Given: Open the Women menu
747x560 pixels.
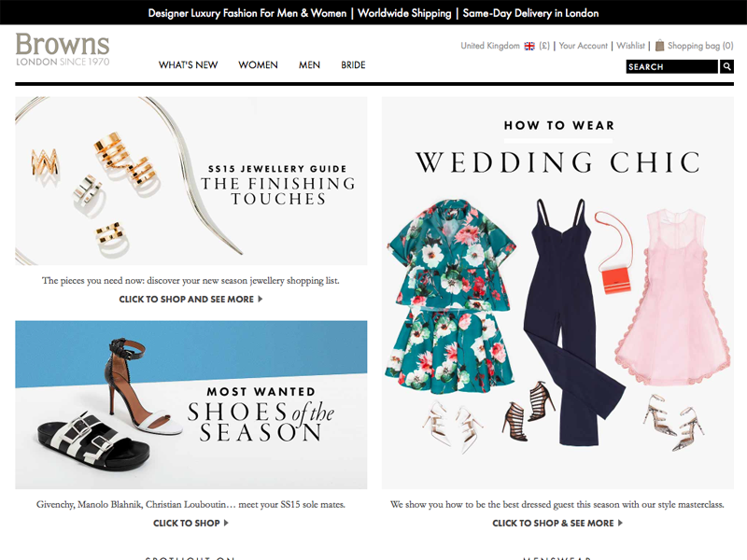Looking at the screenshot, I should (x=258, y=64).
